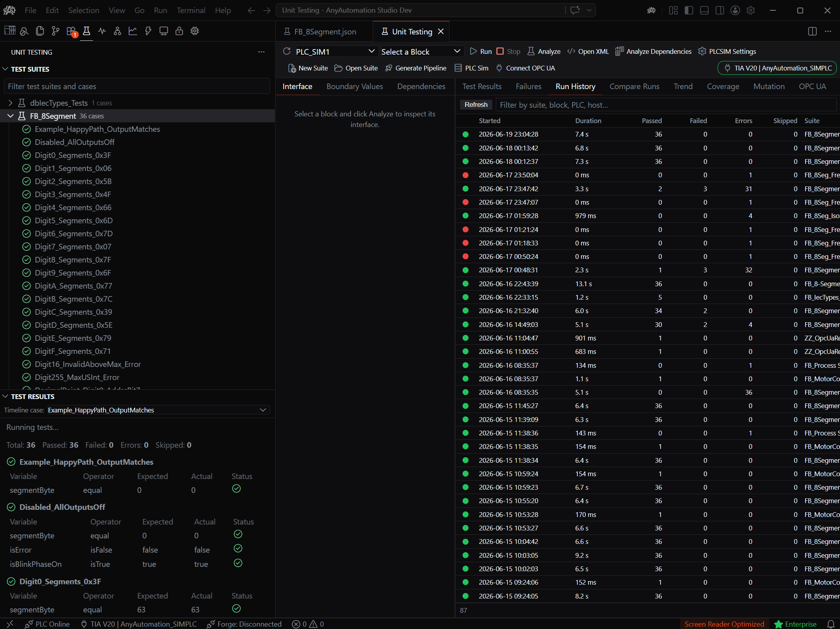This screenshot has width=840, height=629.
Task: Click the remote window icon in status bar
Action: tap(10, 624)
